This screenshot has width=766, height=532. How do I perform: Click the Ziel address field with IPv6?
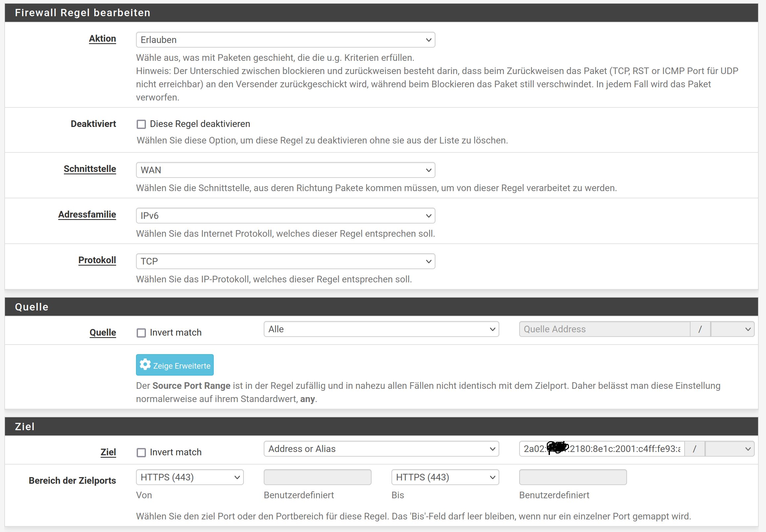[x=602, y=449]
